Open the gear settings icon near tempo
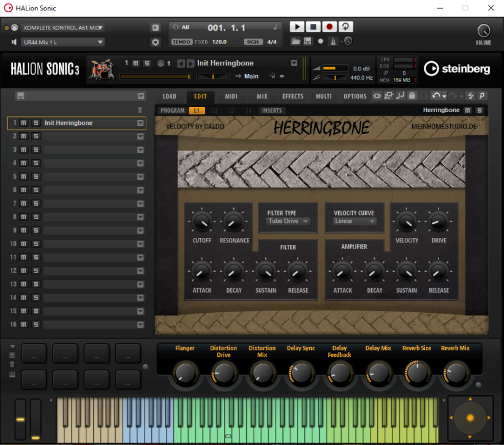The height and width of the screenshot is (445, 504). click(156, 42)
